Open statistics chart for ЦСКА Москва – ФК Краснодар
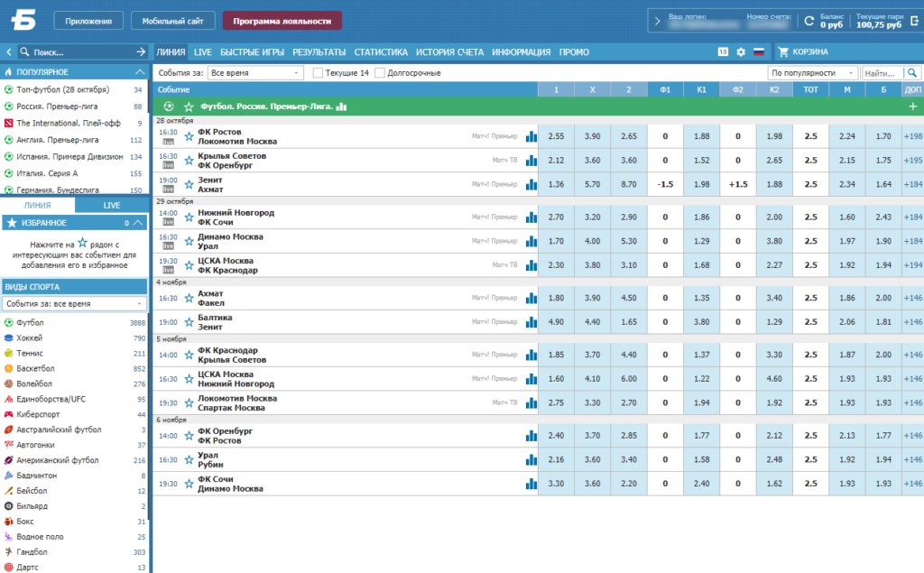The height and width of the screenshot is (573, 924). pos(531,265)
